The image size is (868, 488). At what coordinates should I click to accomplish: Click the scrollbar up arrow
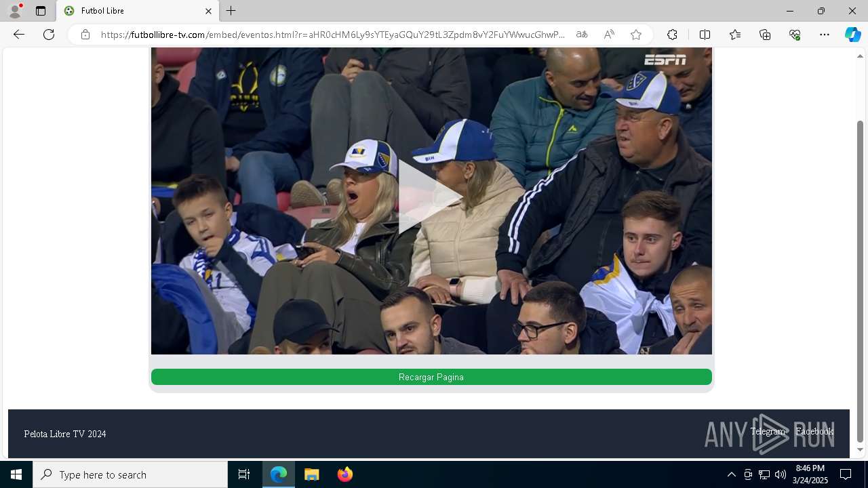(x=861, y=56)
